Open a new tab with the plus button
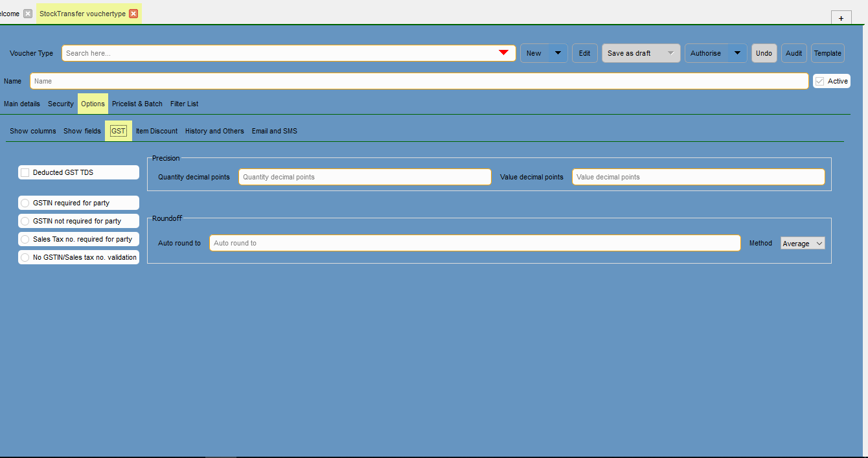This screenshot has width=868, height=458. [841, 17]
